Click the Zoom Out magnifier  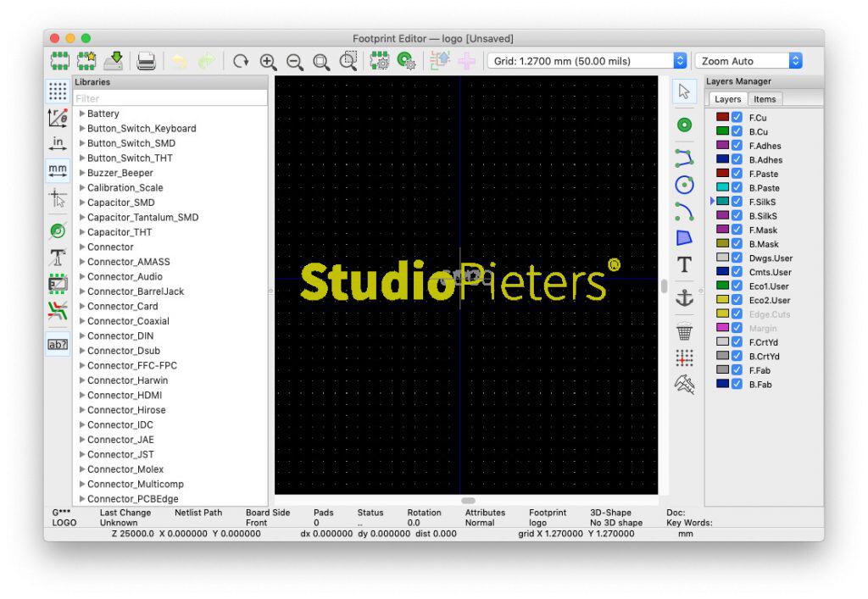(295, 61)
